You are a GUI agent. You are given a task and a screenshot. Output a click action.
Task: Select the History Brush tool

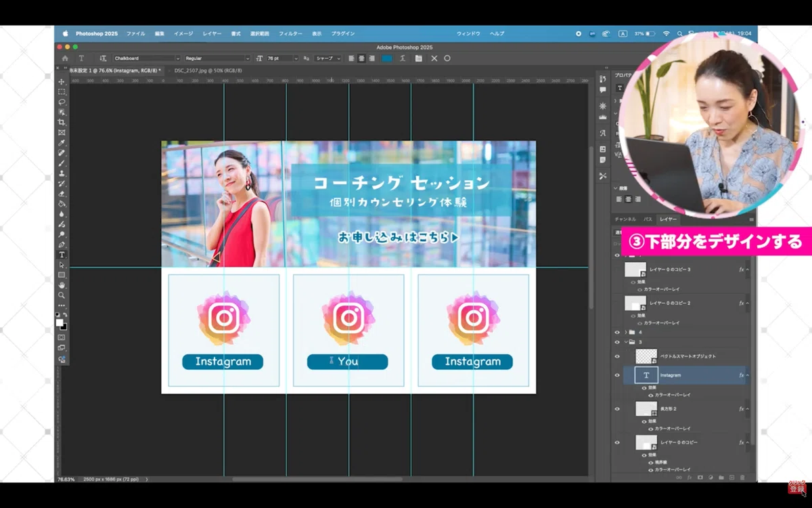[62, 184]
